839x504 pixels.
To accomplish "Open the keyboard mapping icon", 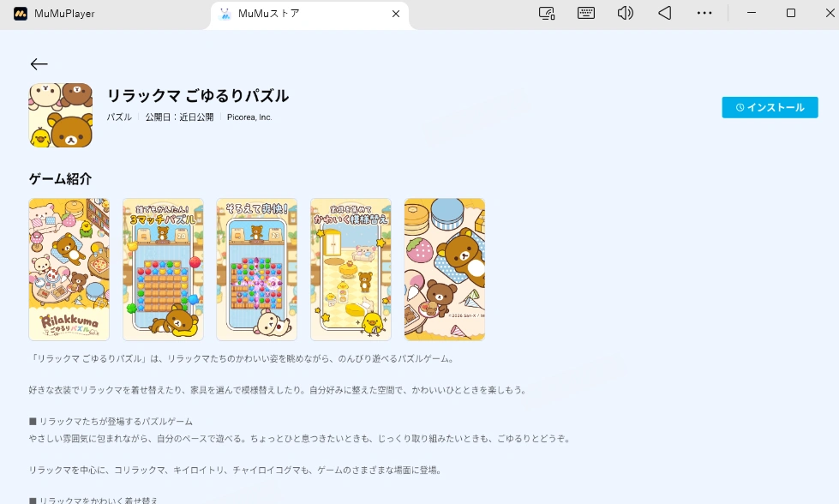I will (x=586, y=13).
